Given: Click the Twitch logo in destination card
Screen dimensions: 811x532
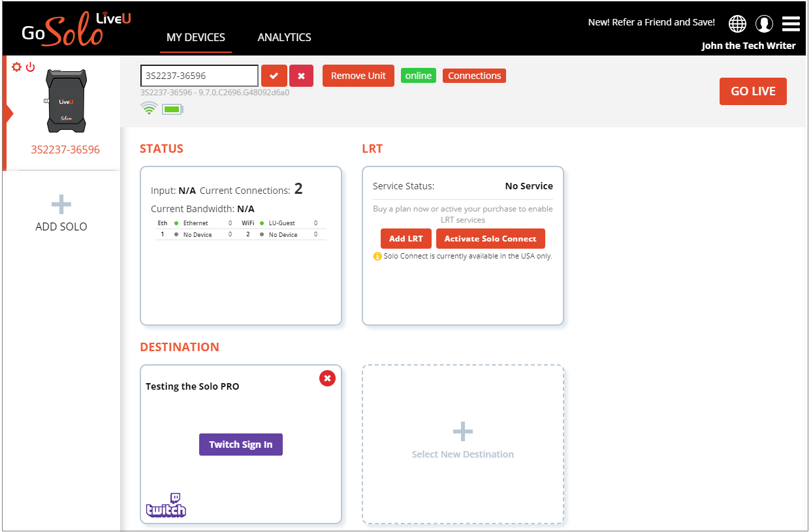Looking at the screenshot, I should [x=166, y=505].
